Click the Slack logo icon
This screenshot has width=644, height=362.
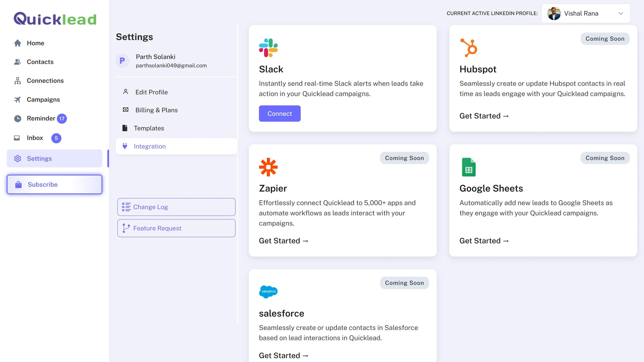268,48
